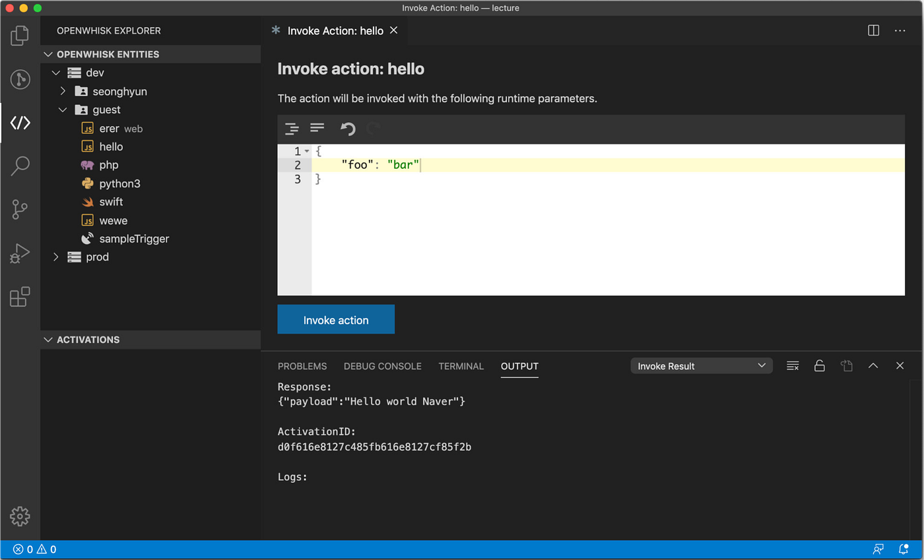This screenshot has width=924, height=560.
Task: Collapse the dev entity tree
Action: pos(55,73)
